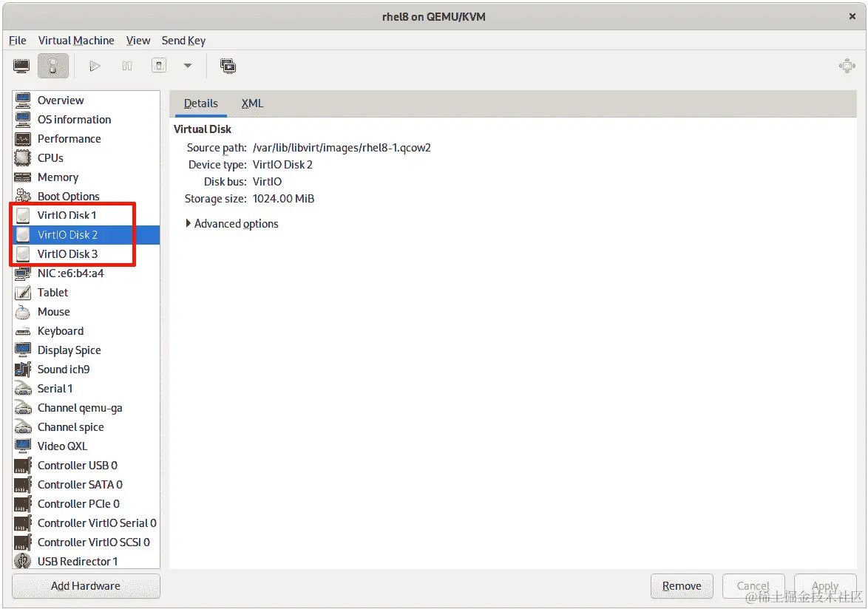This screenshot has width=868, height=609.
Task: Select the Mouse device icon
Action: click(x=23, y=312)
